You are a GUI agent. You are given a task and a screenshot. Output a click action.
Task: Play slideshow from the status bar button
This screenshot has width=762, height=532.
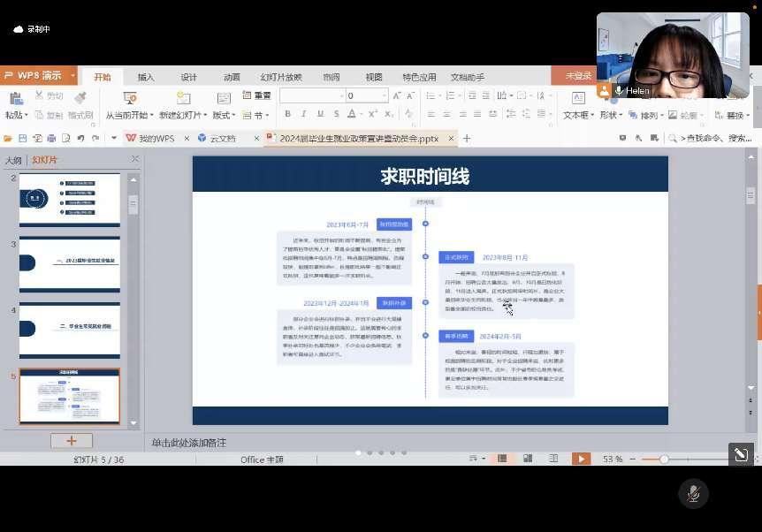[581, 459]
